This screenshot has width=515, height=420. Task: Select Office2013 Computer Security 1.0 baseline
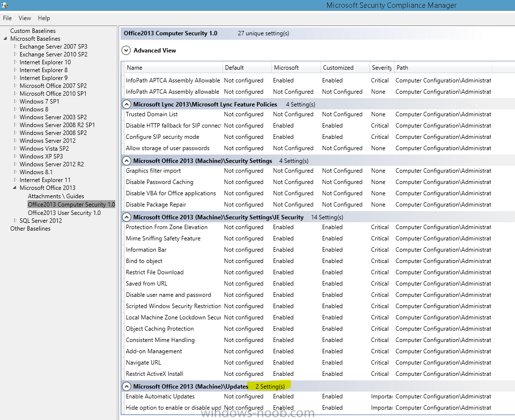point(71,205)
